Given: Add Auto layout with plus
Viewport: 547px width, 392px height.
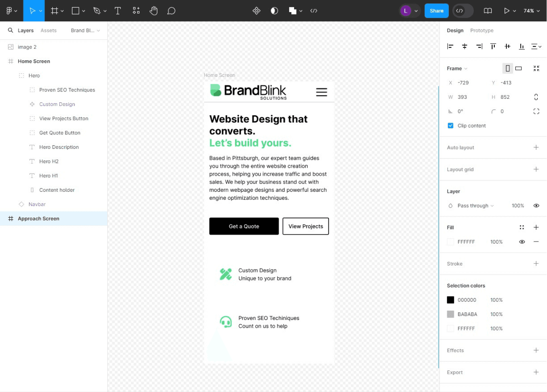Looking at the screenshot, I should pos(536,147).
